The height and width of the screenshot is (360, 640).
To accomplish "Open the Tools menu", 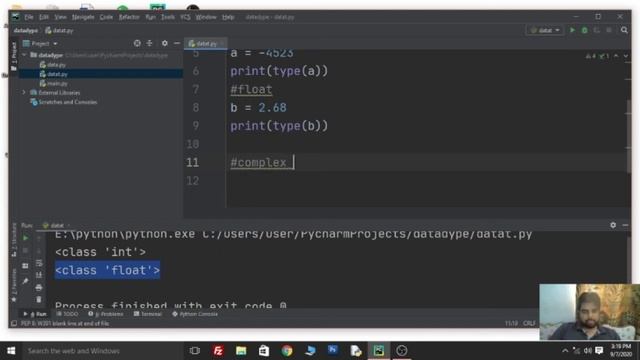I will [x=168, y=17].
